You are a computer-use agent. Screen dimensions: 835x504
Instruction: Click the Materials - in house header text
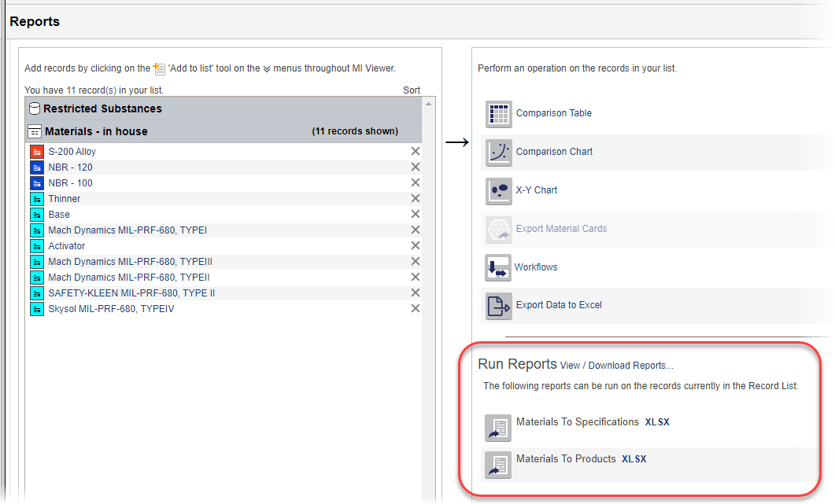(96, 131)
